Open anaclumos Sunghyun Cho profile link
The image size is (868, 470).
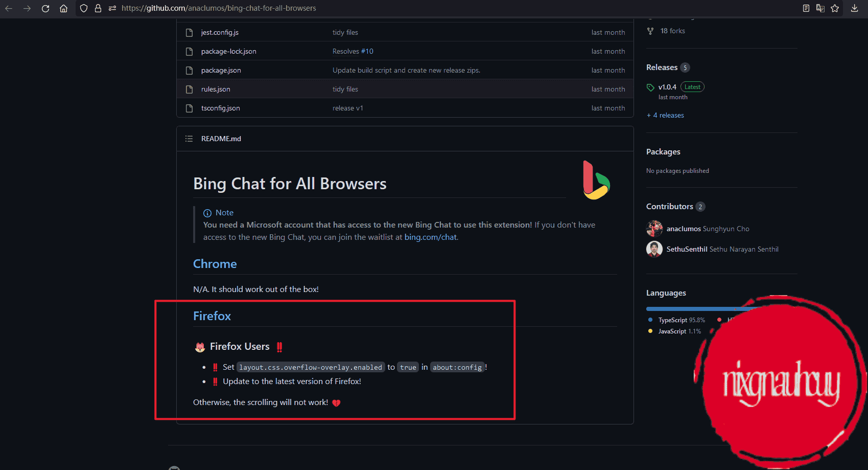708,229
